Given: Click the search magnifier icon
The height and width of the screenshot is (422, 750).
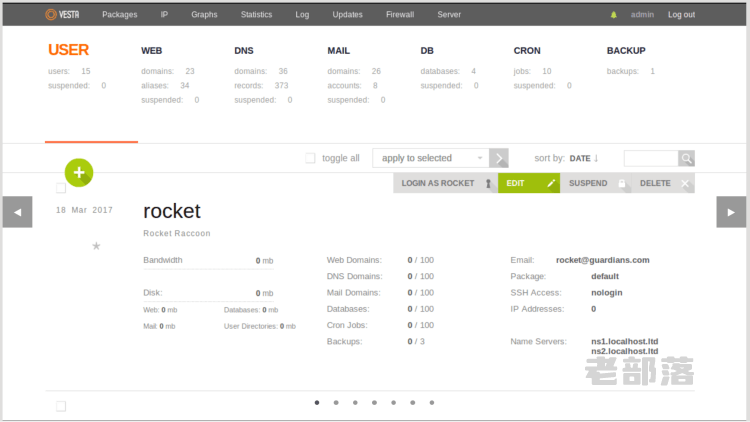Looking at the screenshot, I should click(x=686, y=158).
